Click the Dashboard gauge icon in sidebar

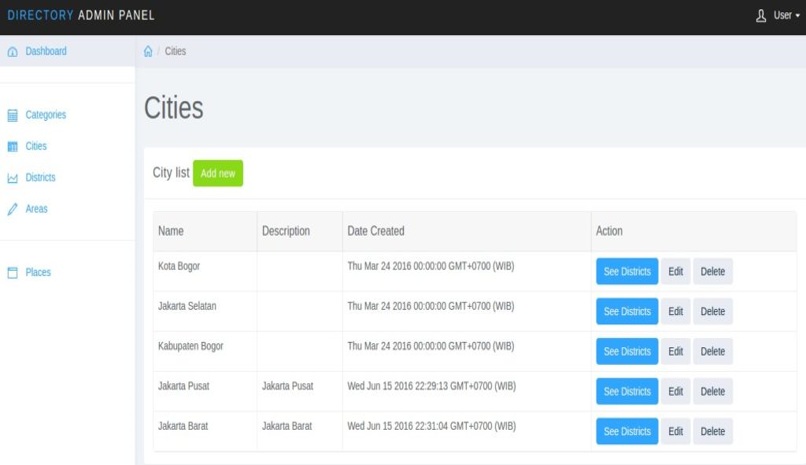pos(13,52)
